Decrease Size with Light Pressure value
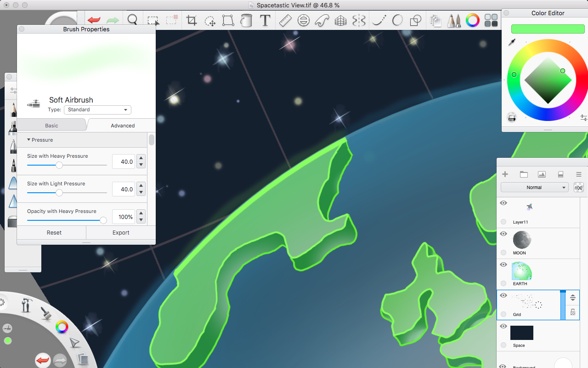 pos(141,193)
